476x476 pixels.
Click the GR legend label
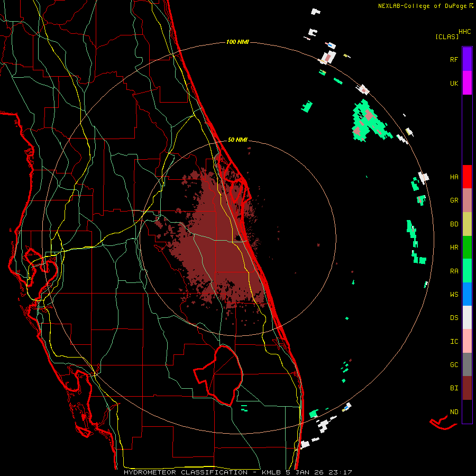454,200
